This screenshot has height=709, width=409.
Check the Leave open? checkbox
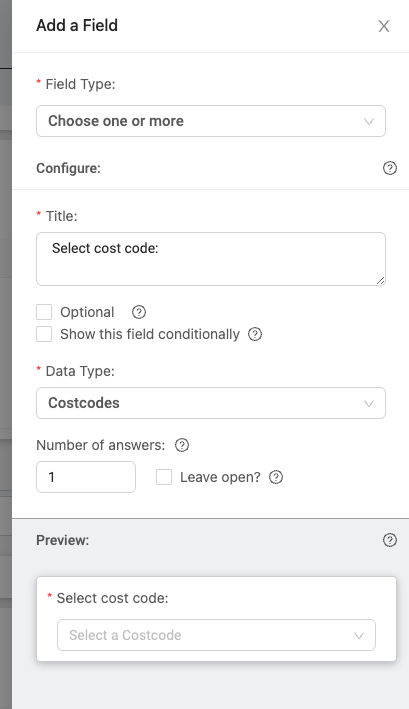coord(164,477)
